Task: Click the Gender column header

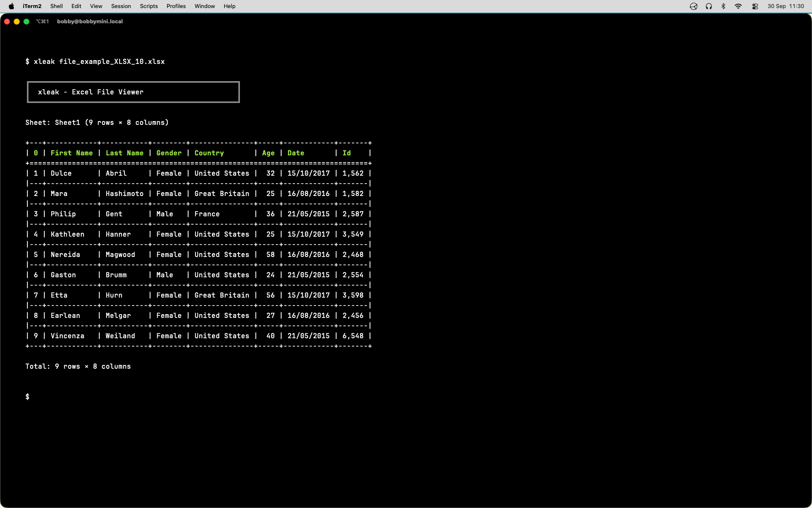Action: [x=169, y=153]
